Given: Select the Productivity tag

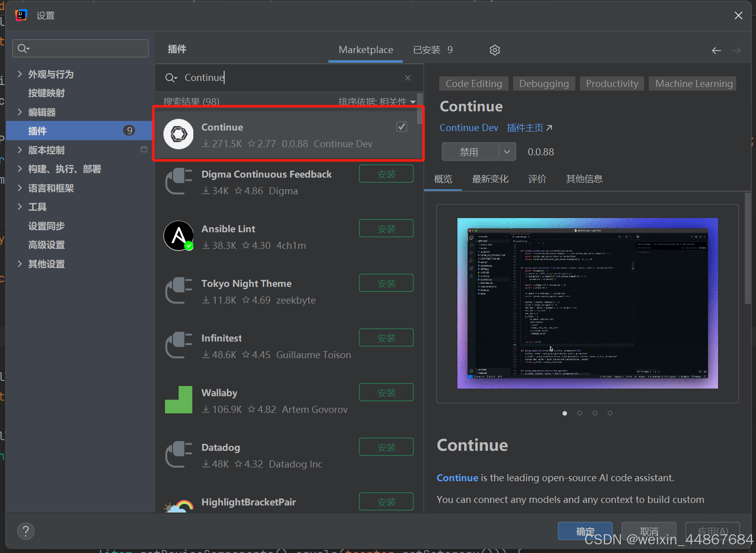Looking at the screenshot, I should coord(612,83).
